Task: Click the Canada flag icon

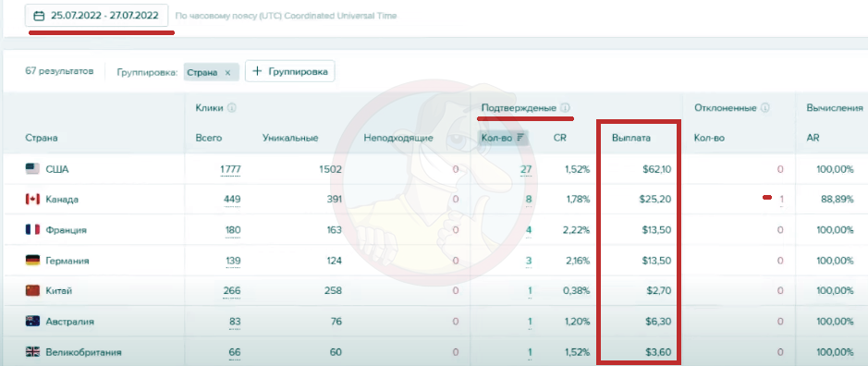Action: tap(32, 200)
